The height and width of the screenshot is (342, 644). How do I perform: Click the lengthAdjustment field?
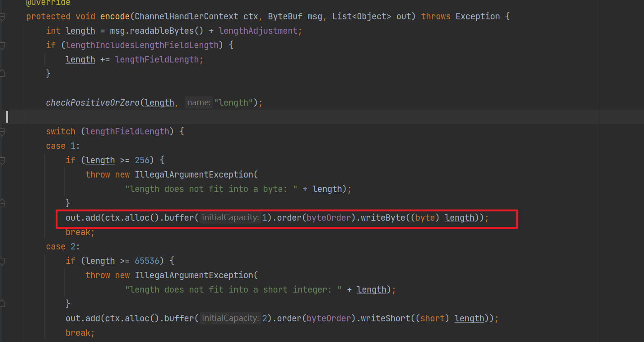258,31
